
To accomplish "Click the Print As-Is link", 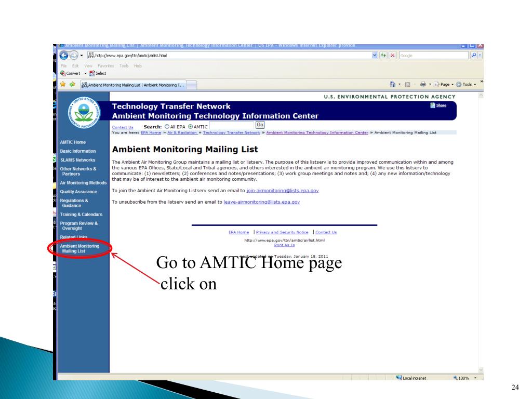I will 284,245.
